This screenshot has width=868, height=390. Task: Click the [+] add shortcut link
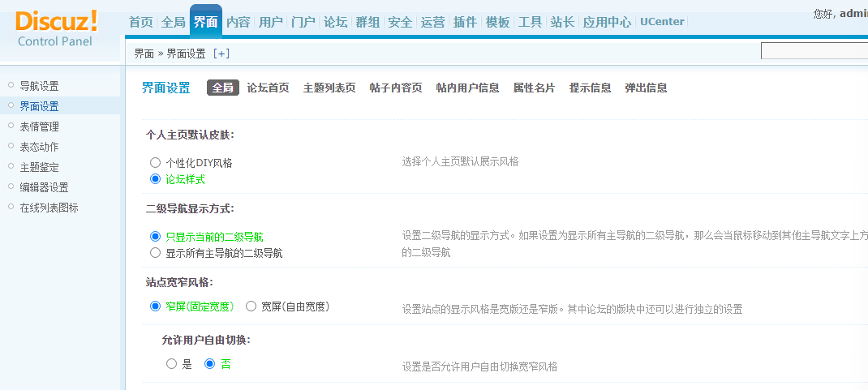(x=221, y=54)
